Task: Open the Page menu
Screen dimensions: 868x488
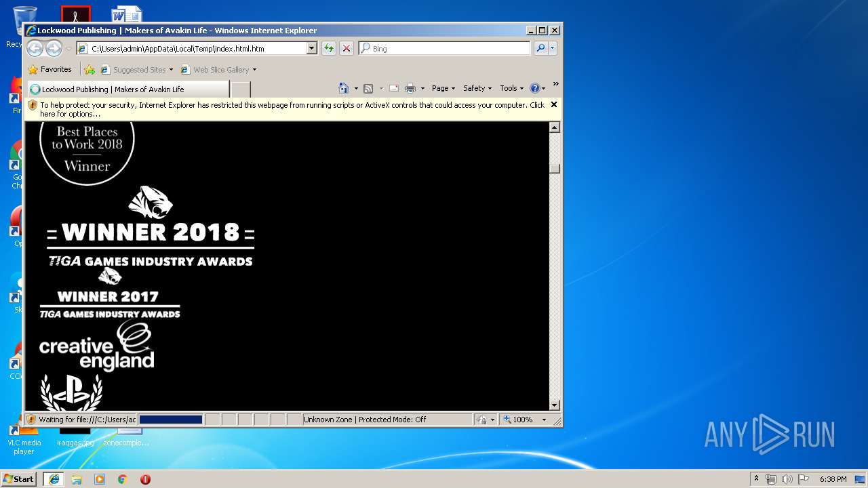Action: (x=443, y=88)
